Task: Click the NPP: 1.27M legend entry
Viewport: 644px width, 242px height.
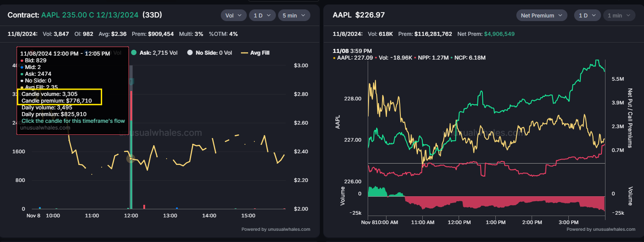Action: [431, 58]
